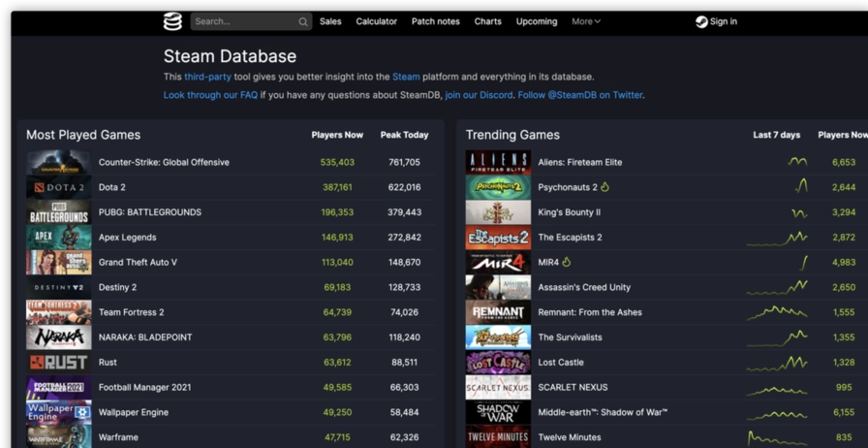Expand the More dropdown menu

point(586,21)
